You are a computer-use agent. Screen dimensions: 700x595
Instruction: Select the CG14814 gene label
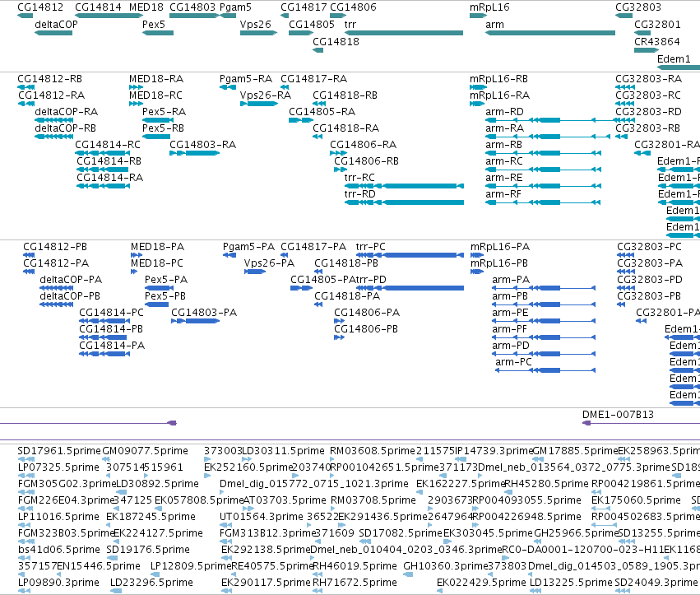[x=98, y=7]
